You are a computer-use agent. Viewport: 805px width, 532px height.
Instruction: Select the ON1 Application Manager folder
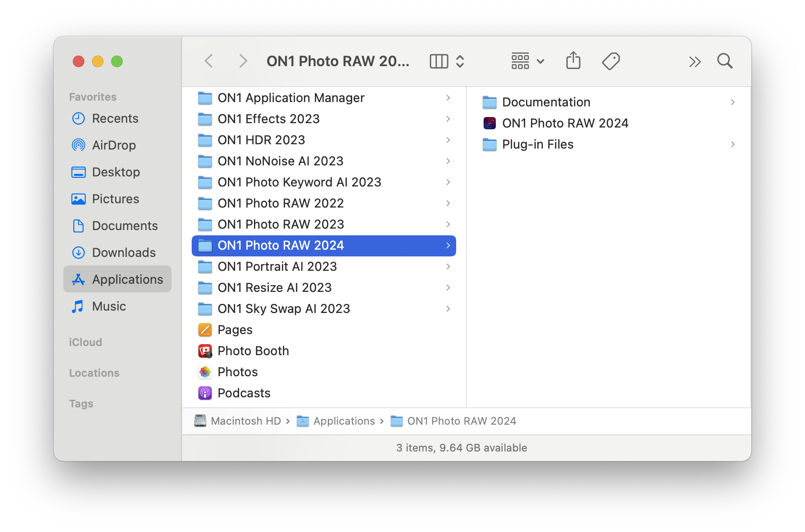tap(324, 98)
